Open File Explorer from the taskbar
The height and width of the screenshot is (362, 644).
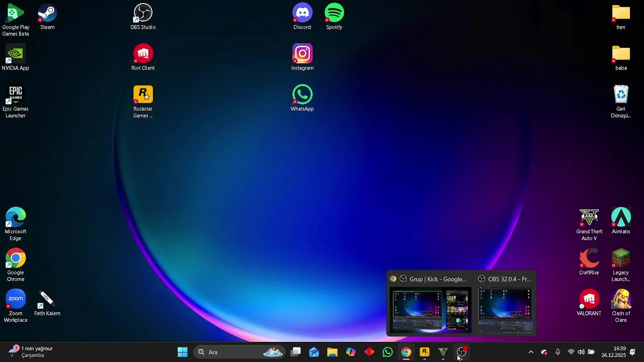(332, 352)
